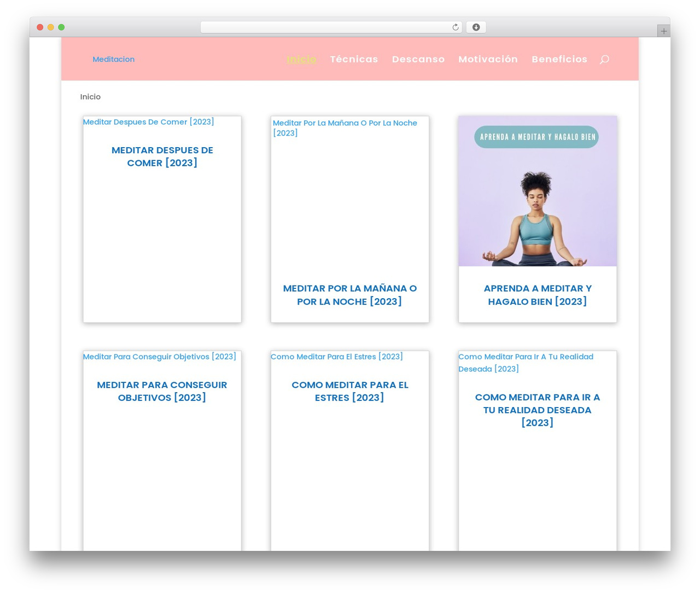Select the Motivación menu item

click(488, 59)
